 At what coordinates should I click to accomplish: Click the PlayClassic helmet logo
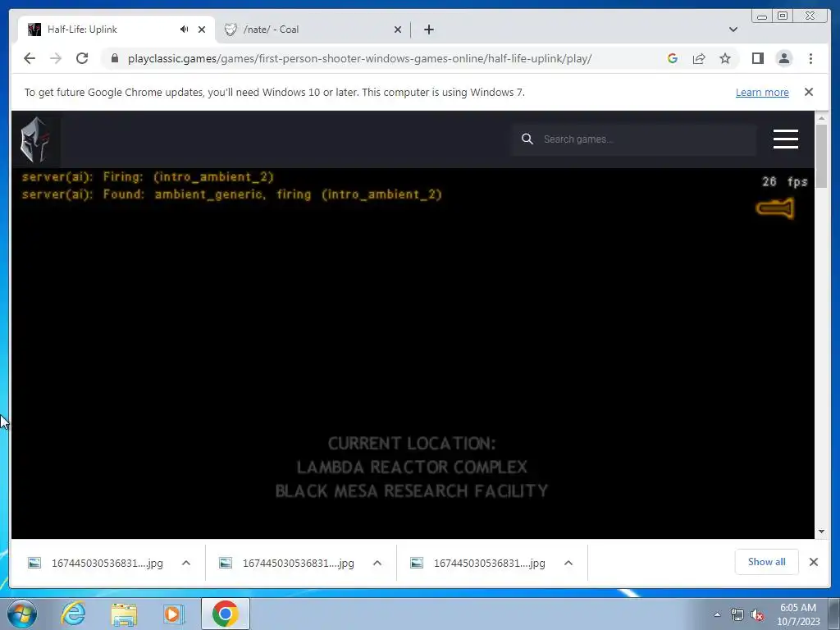coord(35,139)
